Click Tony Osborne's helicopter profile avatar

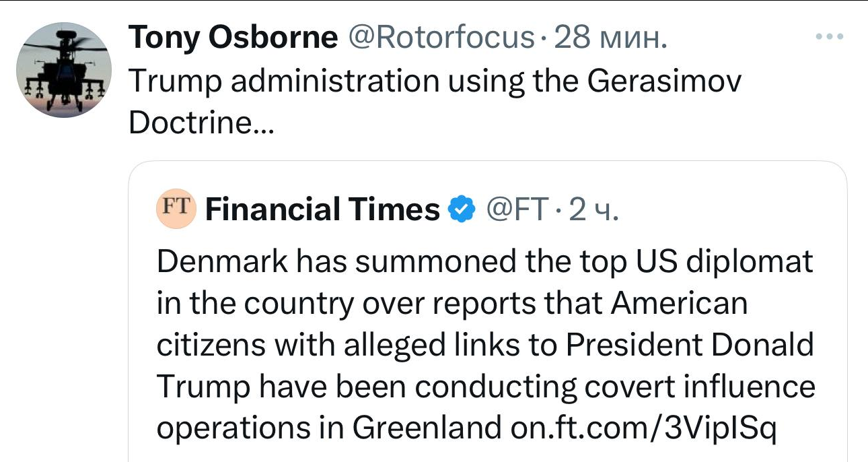tap(64, 70)
